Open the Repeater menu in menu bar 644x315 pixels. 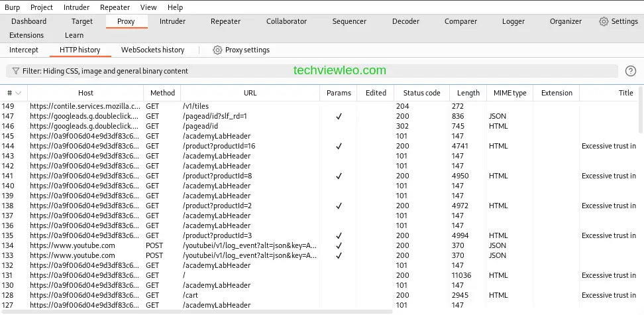(115, 7)
